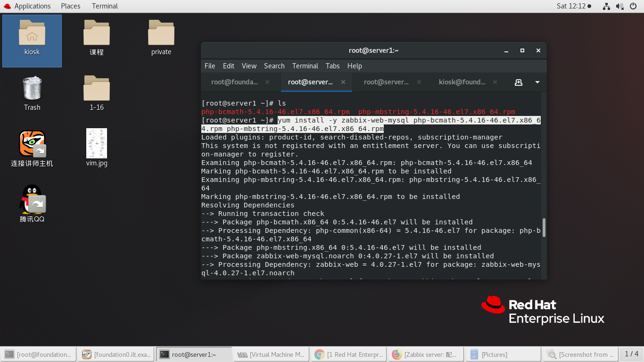
Task: Switch to the kiosk@found terminal tab
Action: tap(462, 82)
